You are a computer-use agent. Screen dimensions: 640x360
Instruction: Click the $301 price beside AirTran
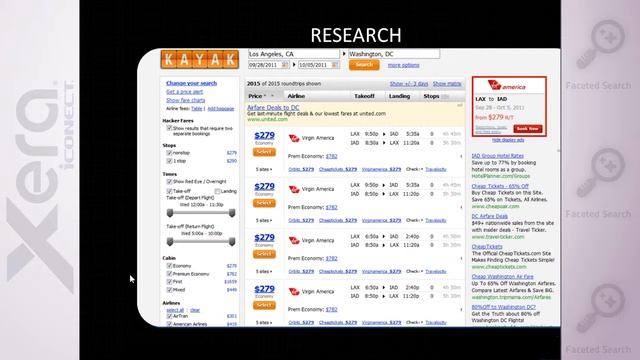point(231,316)
